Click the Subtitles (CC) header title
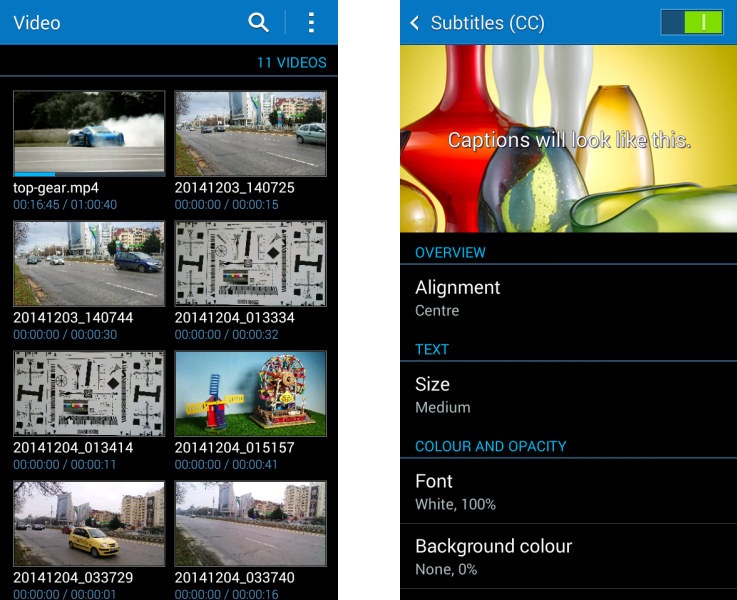The height and width of the screenshot is (600, 737). 487,23
